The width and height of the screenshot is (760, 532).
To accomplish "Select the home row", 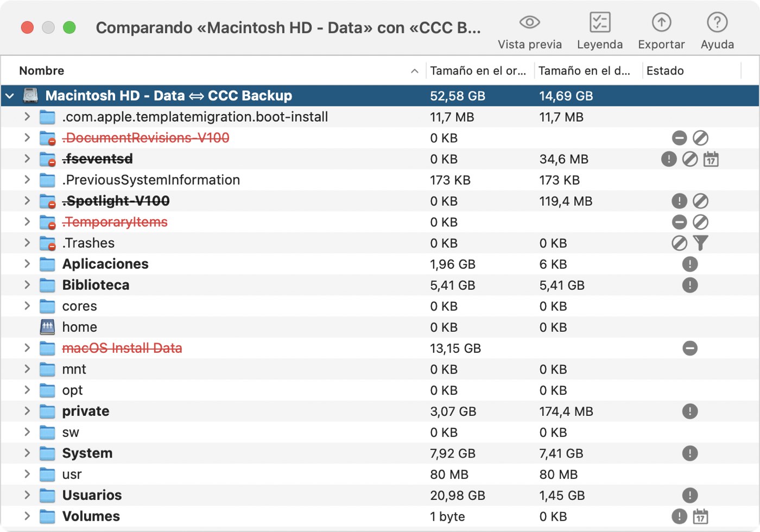I will click(380, 327).
